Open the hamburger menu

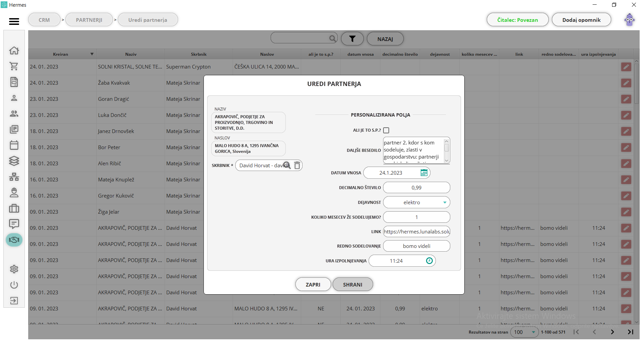14,21
